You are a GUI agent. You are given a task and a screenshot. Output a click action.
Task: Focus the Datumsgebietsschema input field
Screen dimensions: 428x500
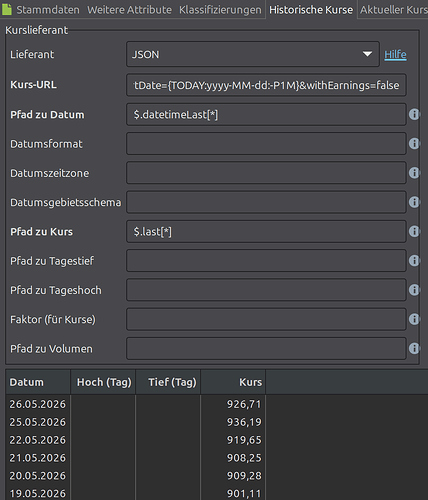(266, 202)
